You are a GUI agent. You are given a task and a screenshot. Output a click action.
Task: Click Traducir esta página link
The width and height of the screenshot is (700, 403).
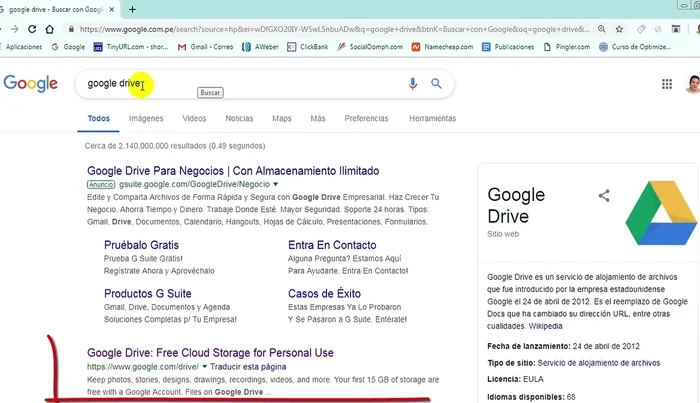tap(248, 366)
